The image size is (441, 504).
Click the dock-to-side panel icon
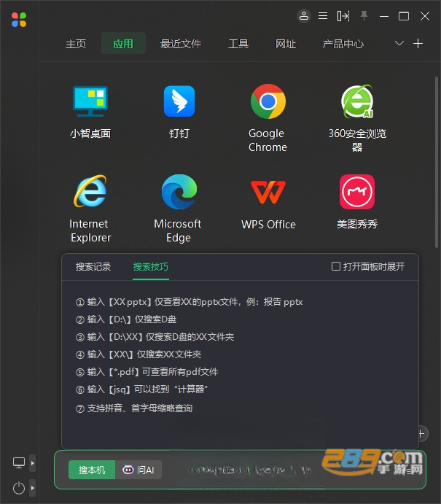(x=343, y=16)
